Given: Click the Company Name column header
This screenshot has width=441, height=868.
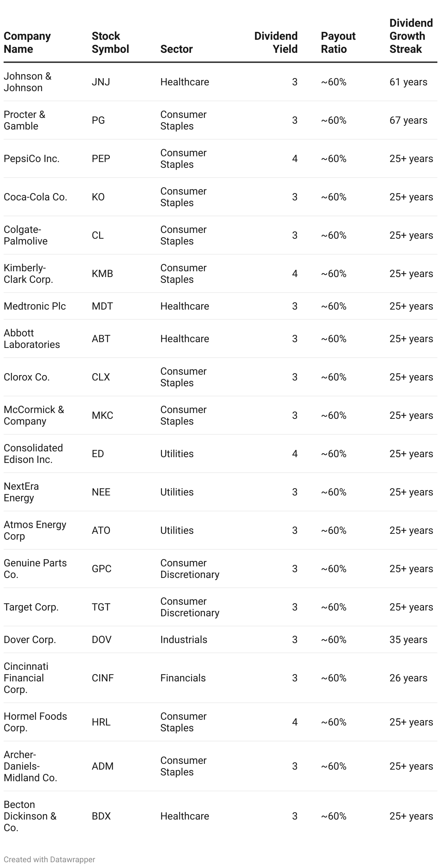Looking at the screenshot, I should tap(27, 42).
